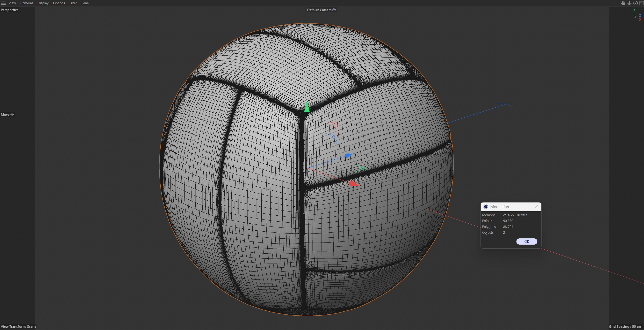Click the dolly camera arrows icon
Viewport: 644px width, 330px height.
[629, 3]
